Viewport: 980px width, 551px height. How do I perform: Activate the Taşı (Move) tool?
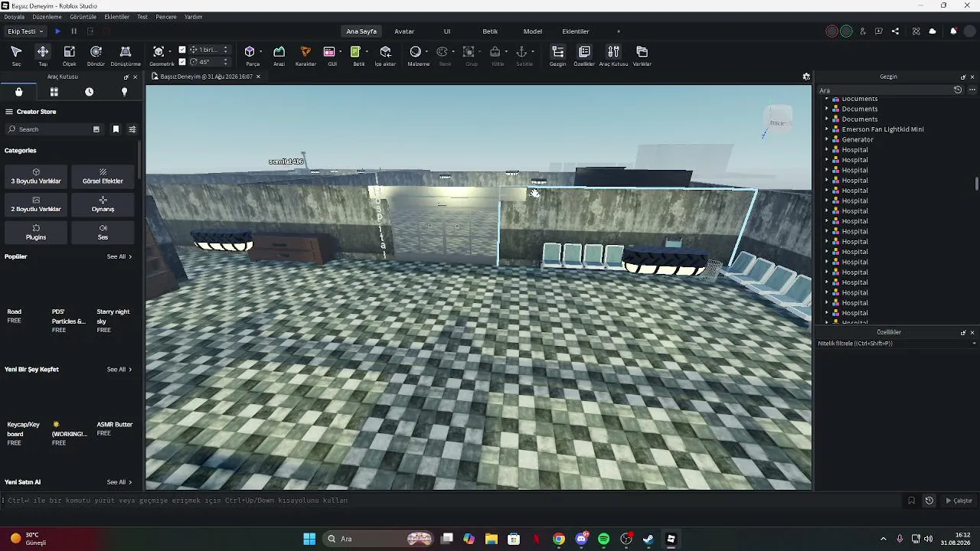tap(43, 55)
